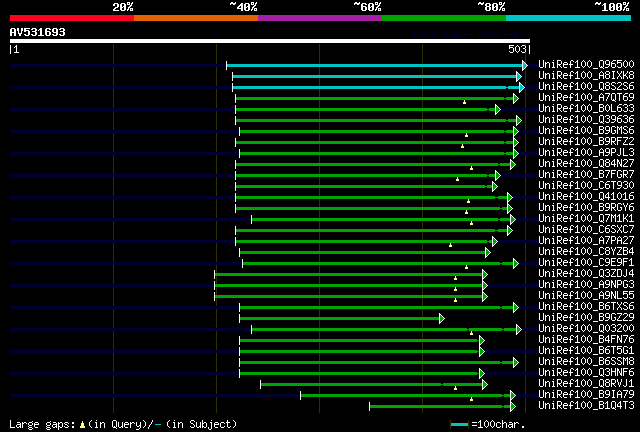Click the text UniRef100_B9GMS6
The height and width of the screenshot is (432, 640).
pyautogui.click(x=586, y=131)
